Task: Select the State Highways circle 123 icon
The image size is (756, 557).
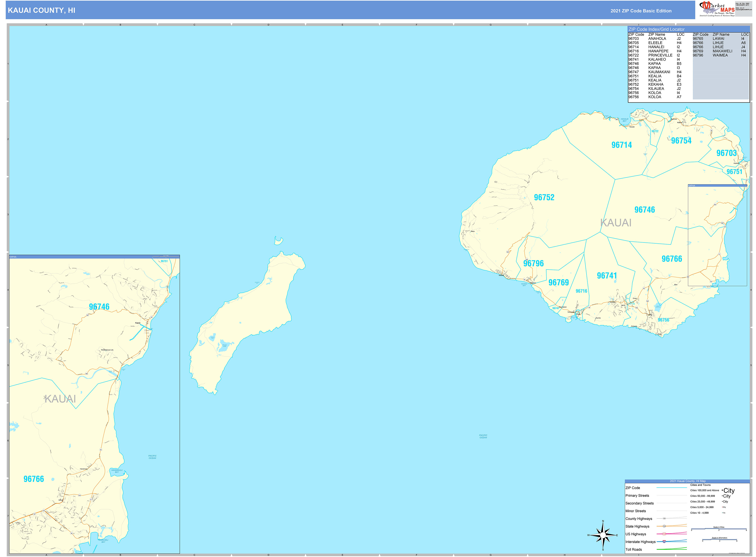Action: pos(664,526)
